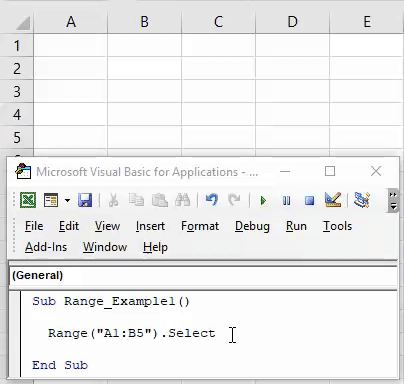Viewport: 404px width, 384px height.
Task: Open the View menu
Action: point(107,226)
